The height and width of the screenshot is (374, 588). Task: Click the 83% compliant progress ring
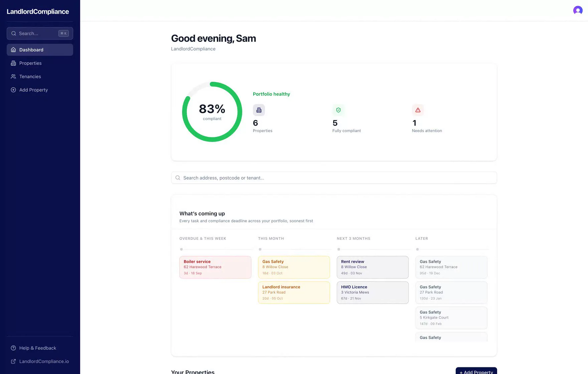coord(212,112)
